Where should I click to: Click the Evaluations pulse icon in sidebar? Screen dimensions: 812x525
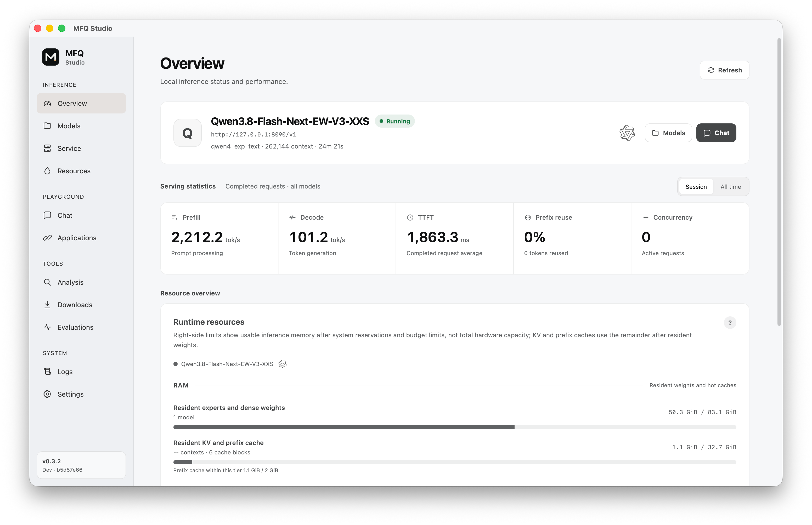47,327
